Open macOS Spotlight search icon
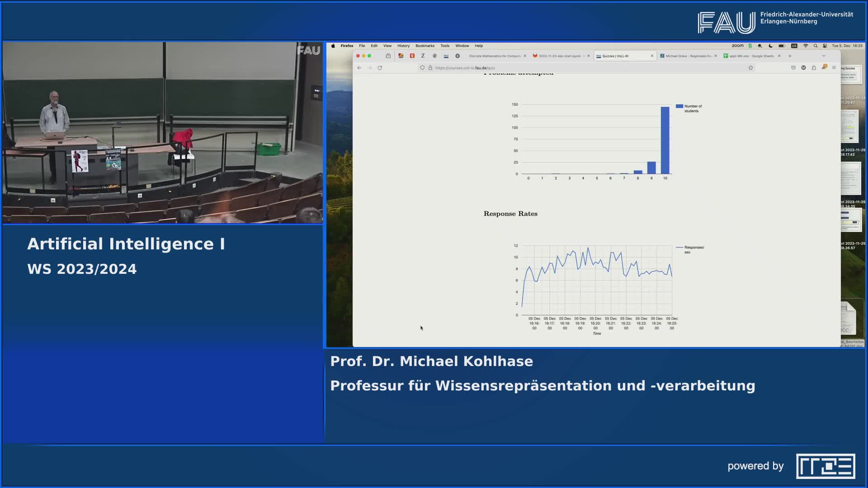 pos(815,46)
